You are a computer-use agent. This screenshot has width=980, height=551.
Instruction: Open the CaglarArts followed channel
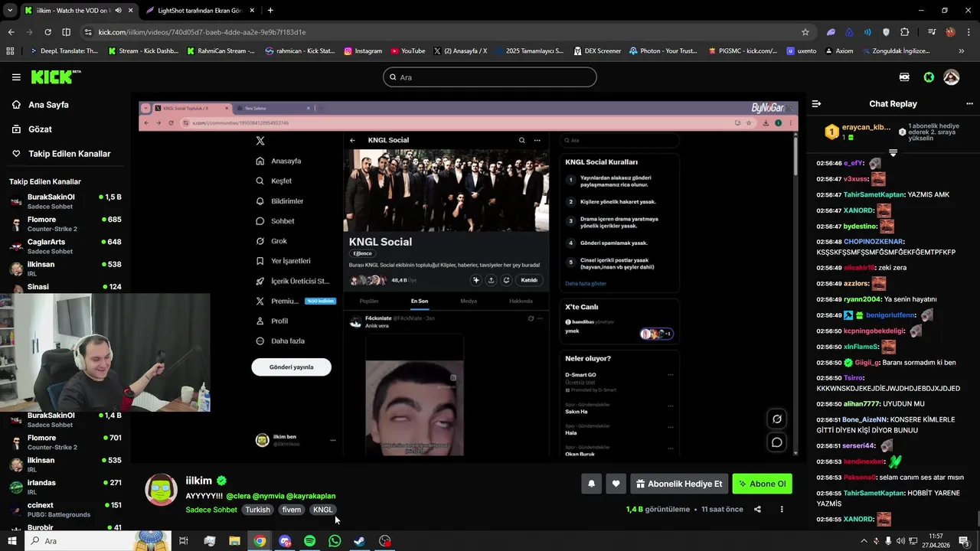[x=66, y=246]
